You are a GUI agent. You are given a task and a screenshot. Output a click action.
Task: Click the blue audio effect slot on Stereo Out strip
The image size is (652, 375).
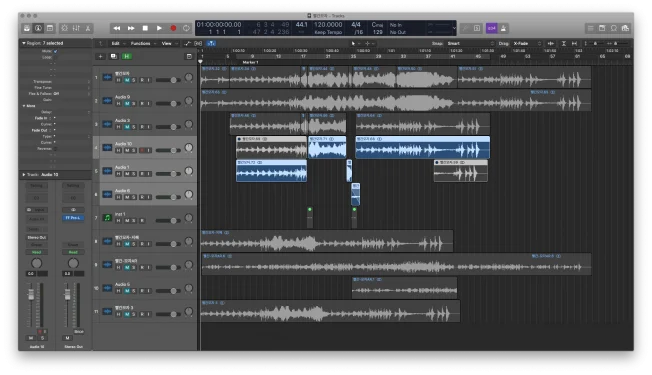coord(73,218)
